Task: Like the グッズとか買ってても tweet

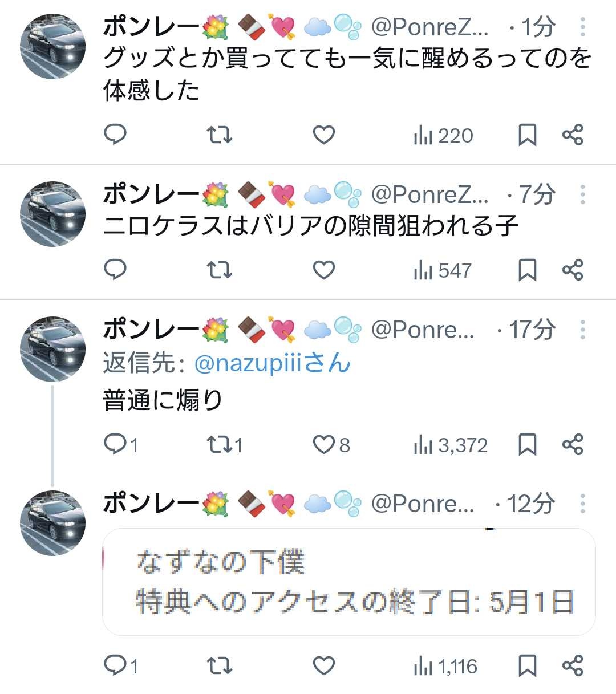Action: [324, 135]
